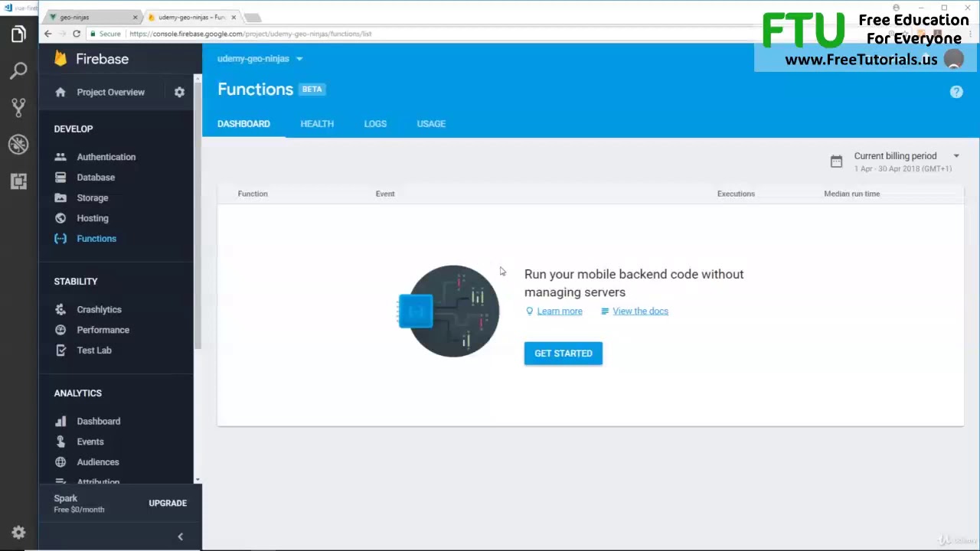Switch to the Dashboard tab
Image resolution: width=980 pixels, height=551 pixels.
click(x=243, y=124)
